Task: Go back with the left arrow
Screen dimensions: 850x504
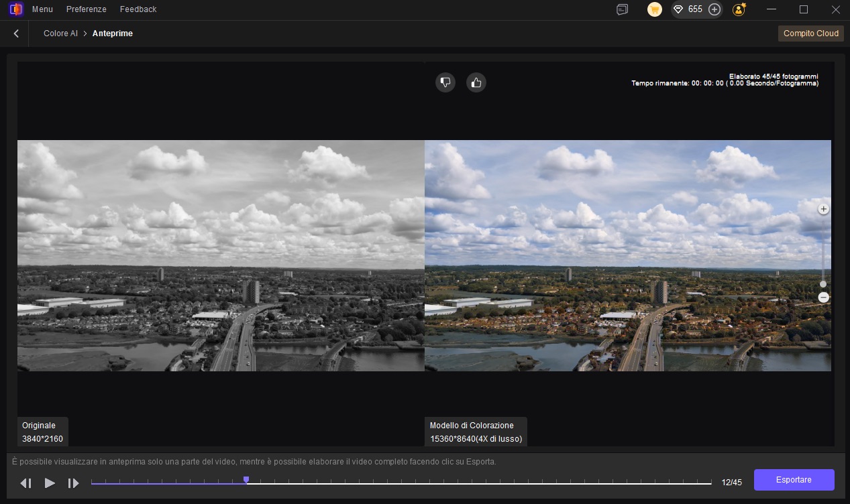Action: pyautogui.click(x=16, y=34)
